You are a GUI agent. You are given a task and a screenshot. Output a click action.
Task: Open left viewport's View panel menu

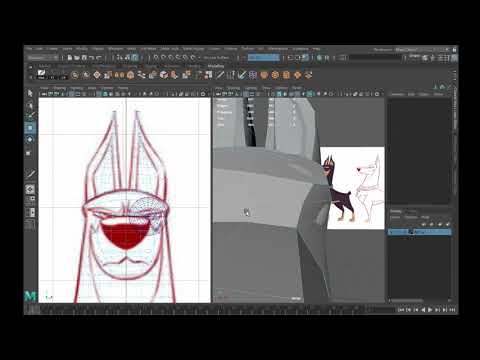tap(44, 88)
